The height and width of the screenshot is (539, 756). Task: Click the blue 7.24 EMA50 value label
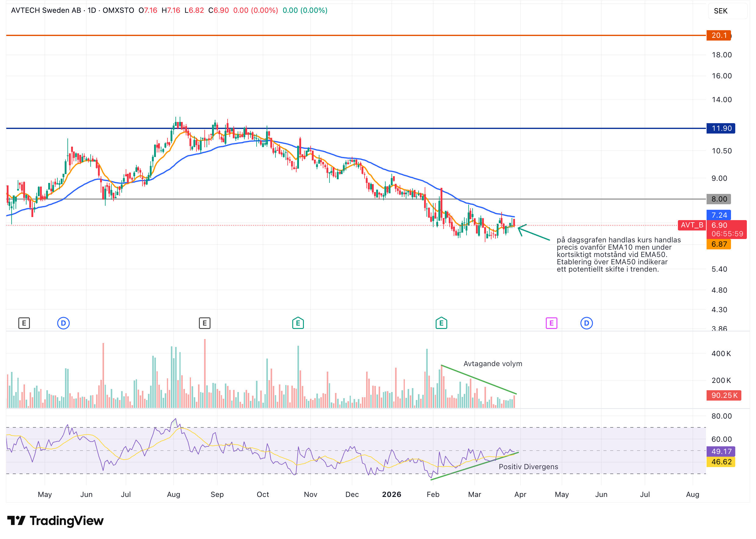click(x=718, y=215)
